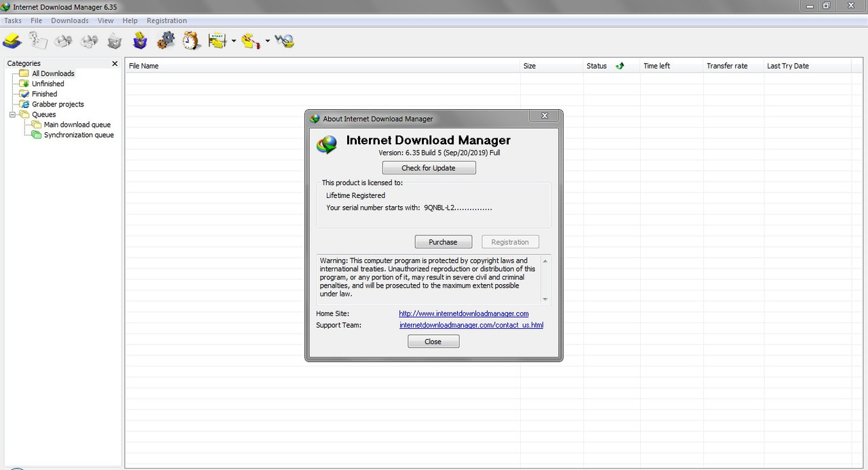Open the File menu
Screen dimensions: 868x470
click(x=37, y=20)
